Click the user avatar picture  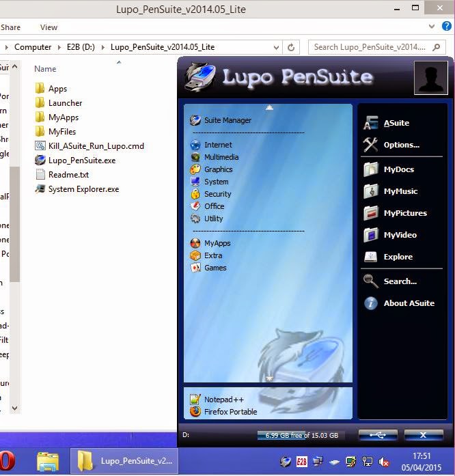[430, 77]
